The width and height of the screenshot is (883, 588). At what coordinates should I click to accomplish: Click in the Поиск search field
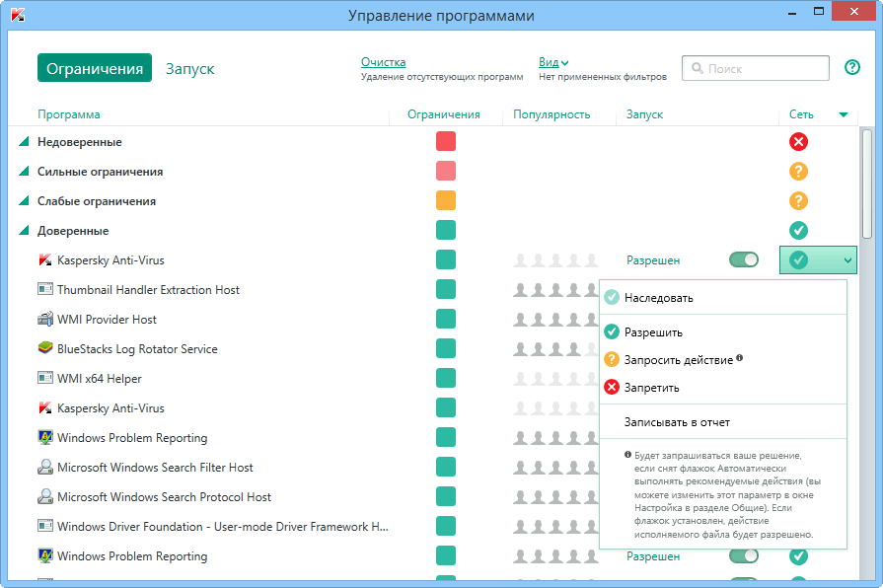755,68
